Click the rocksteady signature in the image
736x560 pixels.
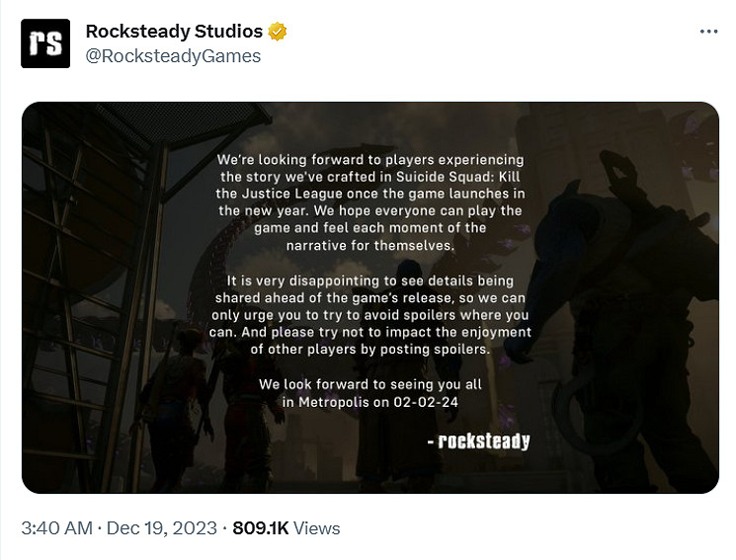click(x=484, y=441)
